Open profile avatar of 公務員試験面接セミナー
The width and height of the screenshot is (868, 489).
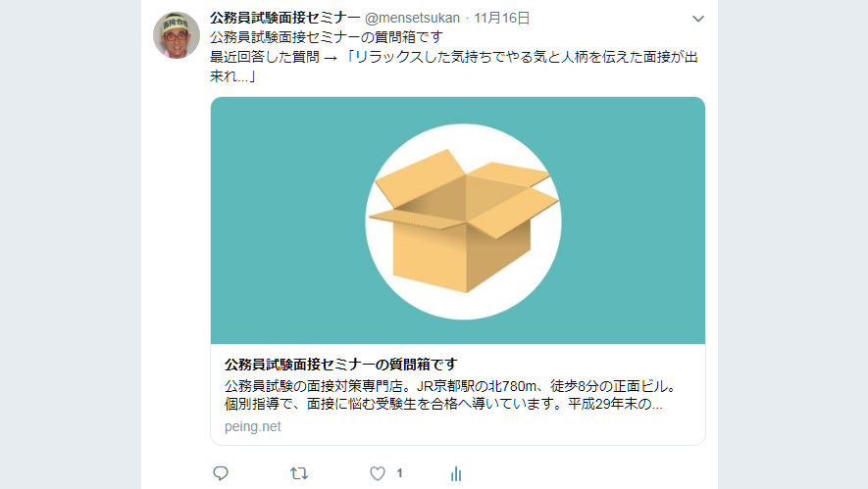coord(177,35)
